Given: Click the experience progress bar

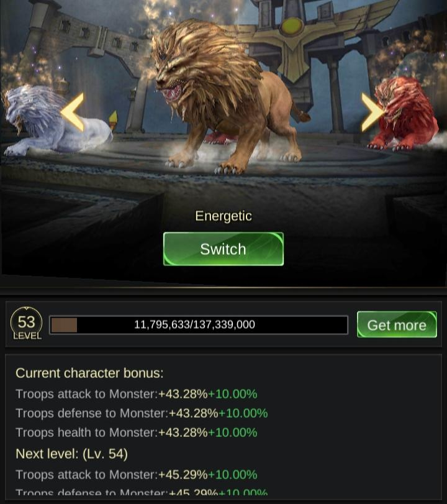Looking at the screenshot, I should tap(199, 324).
